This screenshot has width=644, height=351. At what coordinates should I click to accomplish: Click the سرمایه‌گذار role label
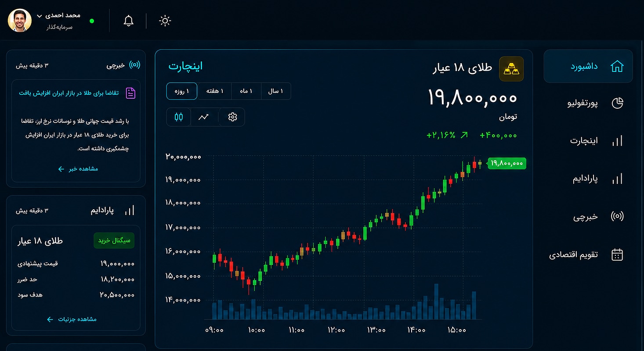point(59,27)
